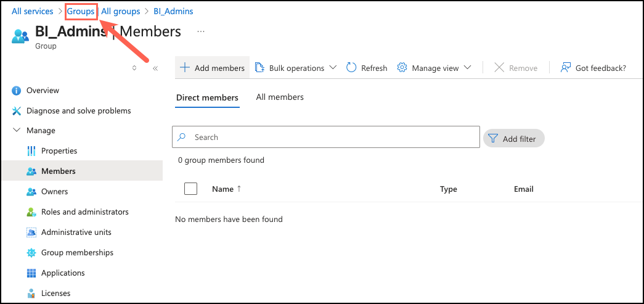Screen dimensions: 644x304
Task: Expand the Bulk operations dropdown chevron
Action: coord(333,68)
